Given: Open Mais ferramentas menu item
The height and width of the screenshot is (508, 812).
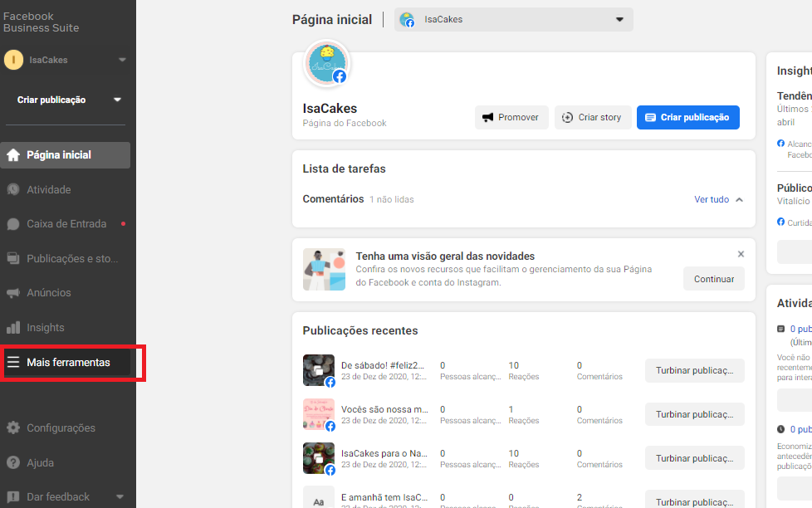Looking at the screenshot, I should click(66, 362).
